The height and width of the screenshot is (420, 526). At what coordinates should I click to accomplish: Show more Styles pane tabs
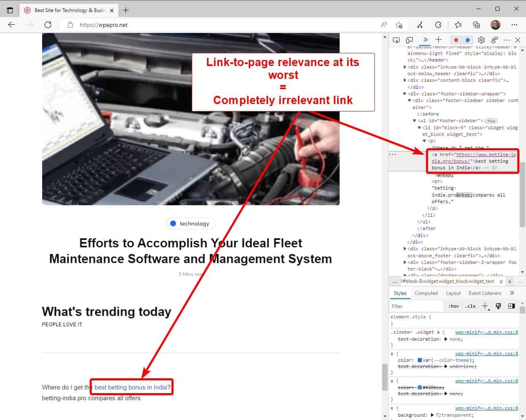(512, 293)
